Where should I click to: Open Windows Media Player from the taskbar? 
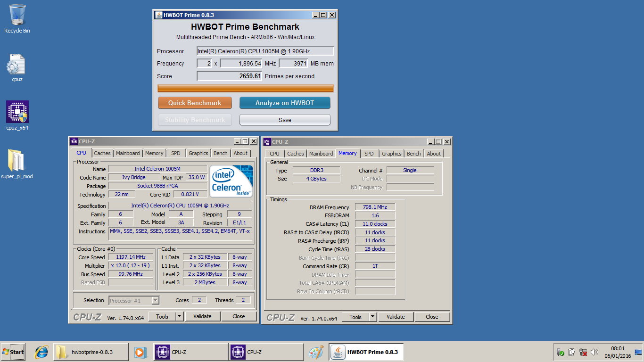click(x=140, y=352)
